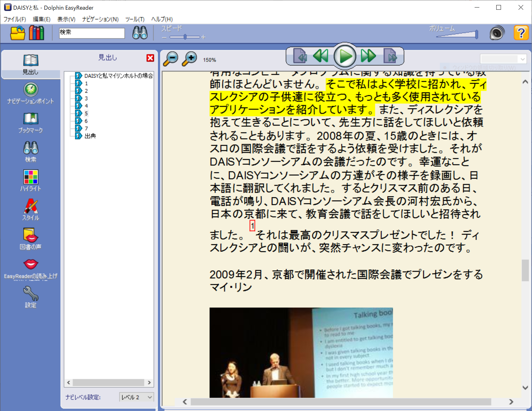
Task: Open the 編集(E) menu
Action: [42, 19]
